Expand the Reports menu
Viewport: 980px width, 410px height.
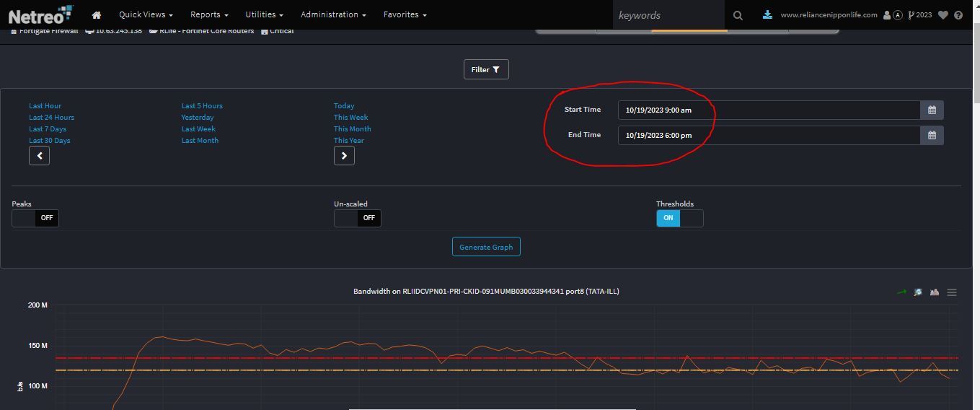click(x=209, y=14)
